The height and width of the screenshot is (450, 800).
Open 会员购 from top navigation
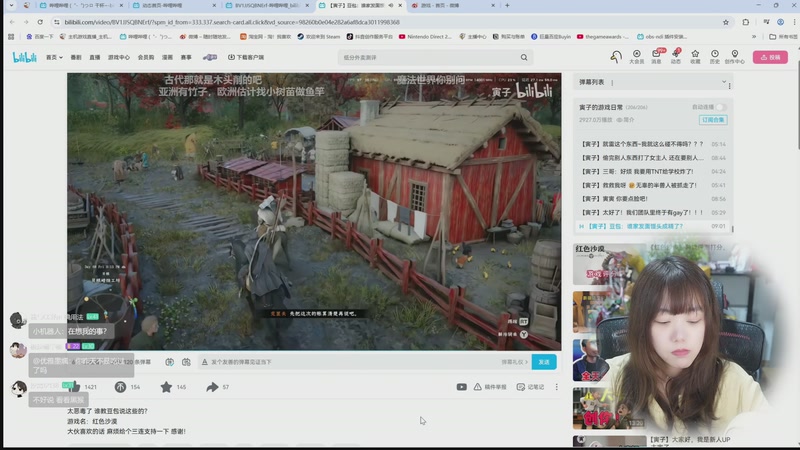146,57
